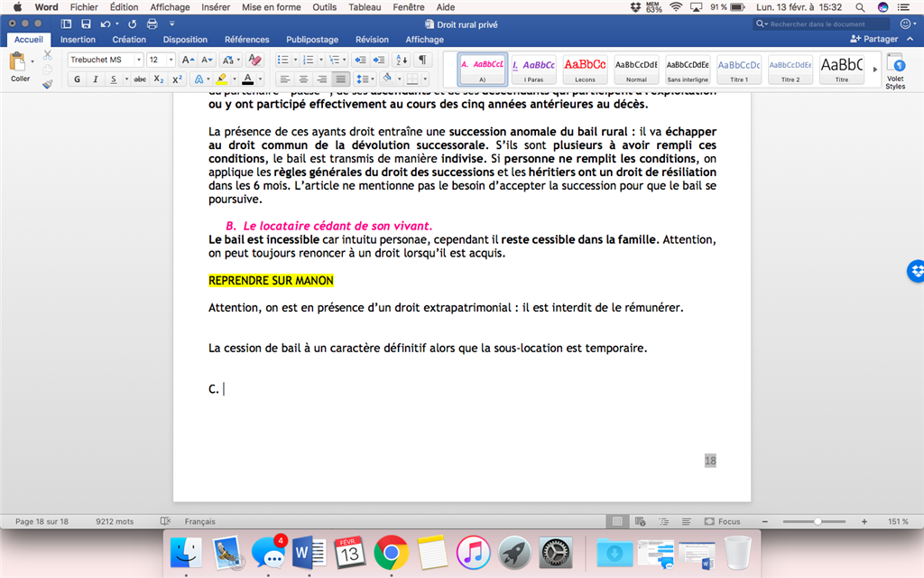The width and height of the screenshot is (924, 578).
Task: Zoom in with the plus button
Action: click(864, 521)
